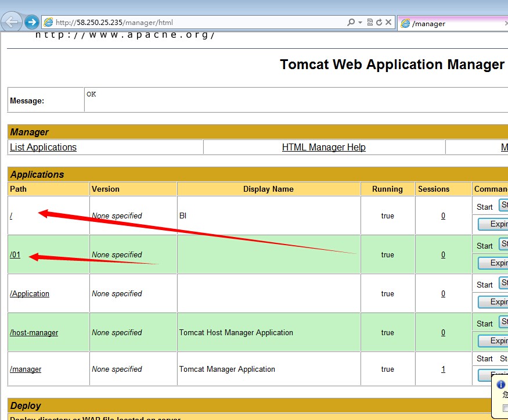This screenshot has height=420, width=508.
Task: Click the browser back arrow button
Action: [12, 22]
